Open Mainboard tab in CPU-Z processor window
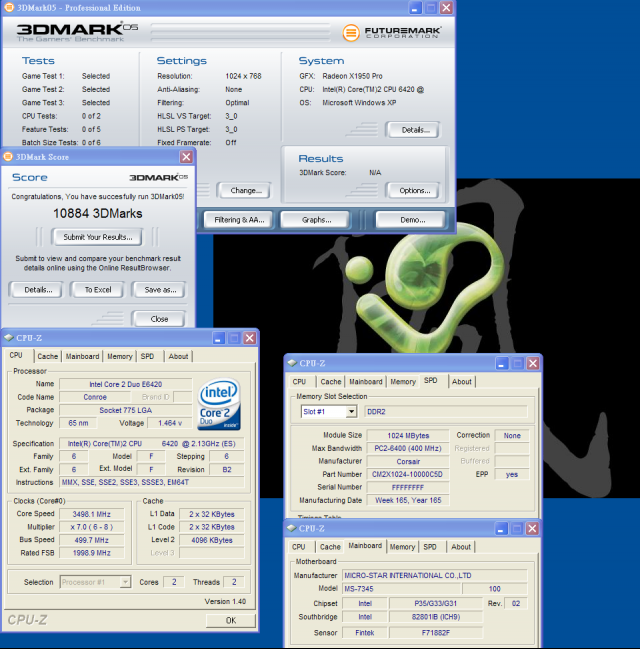 82,356
